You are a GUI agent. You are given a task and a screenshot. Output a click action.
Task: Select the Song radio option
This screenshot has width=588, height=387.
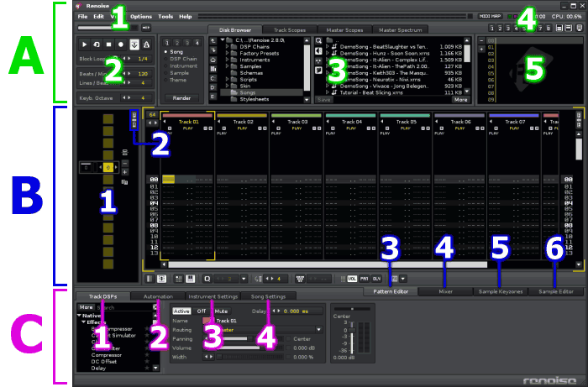[174, 52]
